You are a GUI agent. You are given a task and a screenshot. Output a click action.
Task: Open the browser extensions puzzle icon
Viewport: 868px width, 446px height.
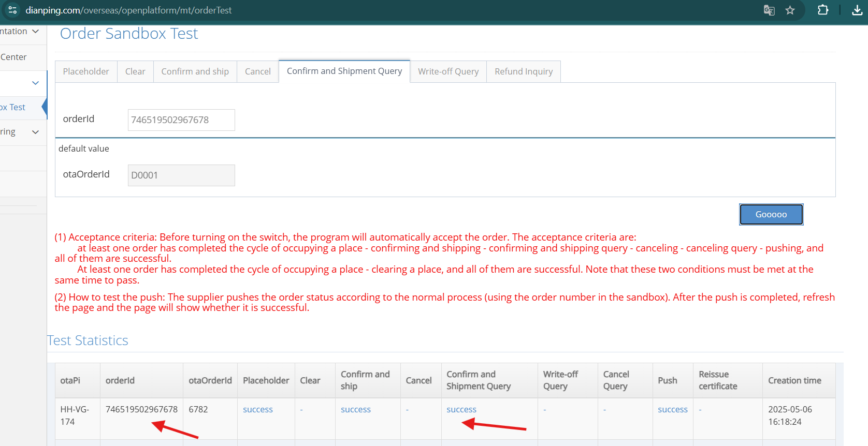[822, 10]
